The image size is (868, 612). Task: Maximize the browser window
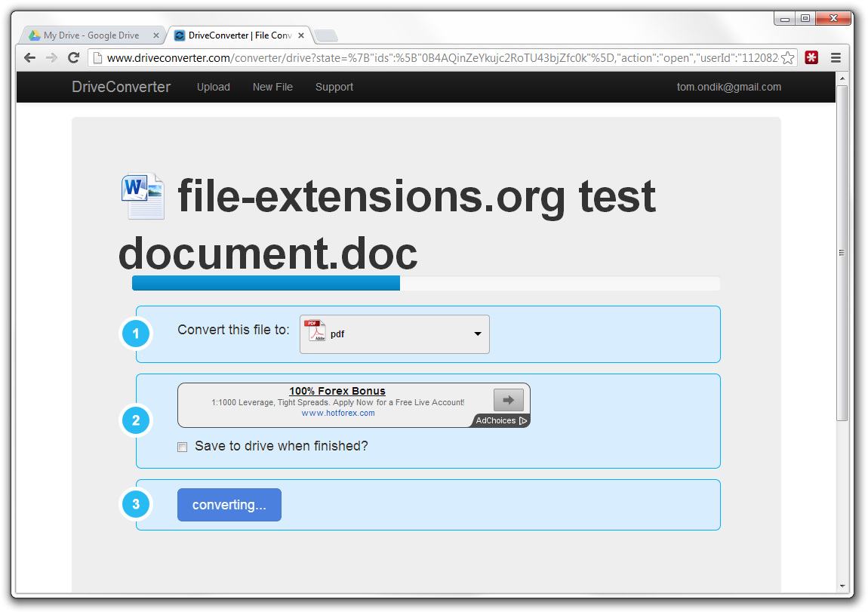pos(805,18)
